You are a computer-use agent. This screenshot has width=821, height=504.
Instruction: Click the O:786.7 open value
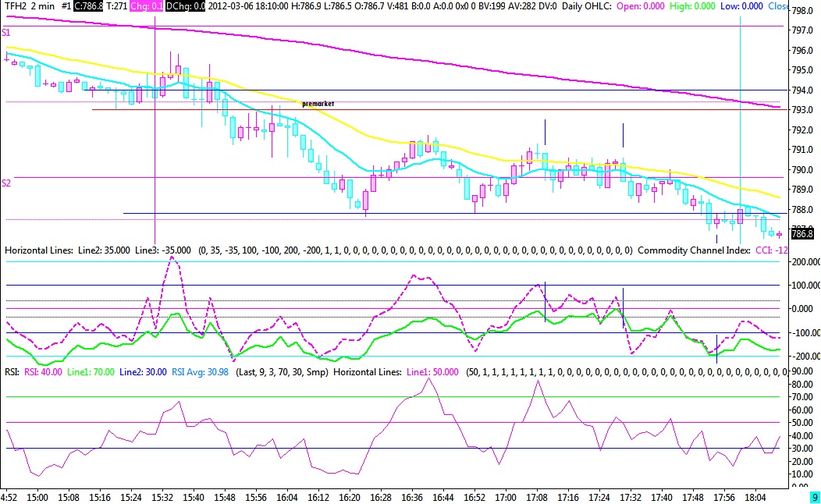(x=371, y=6)
